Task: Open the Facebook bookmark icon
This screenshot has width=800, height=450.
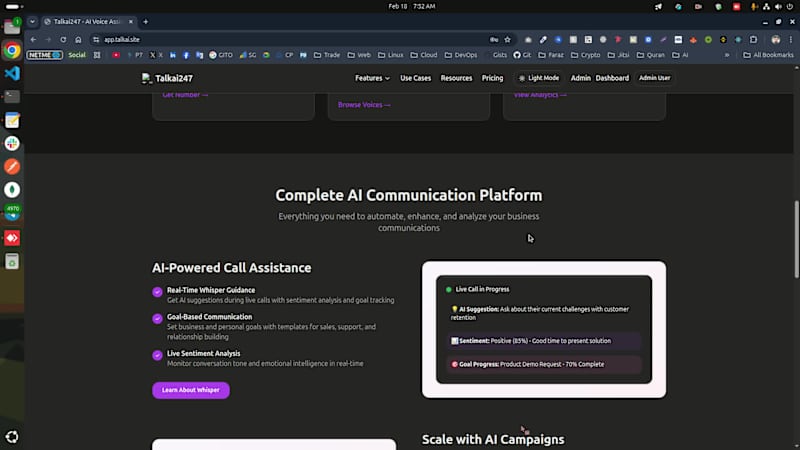Action: click(x=186, y=55)
